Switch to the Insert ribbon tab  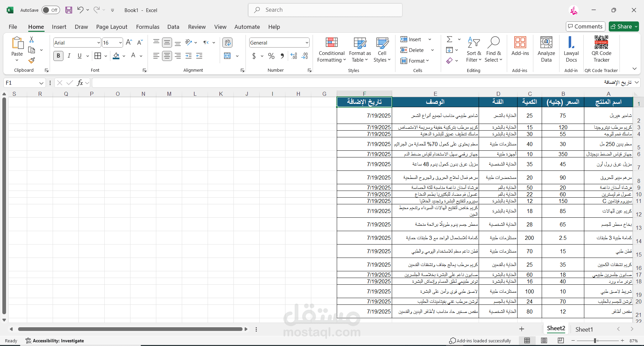[59, 27]
